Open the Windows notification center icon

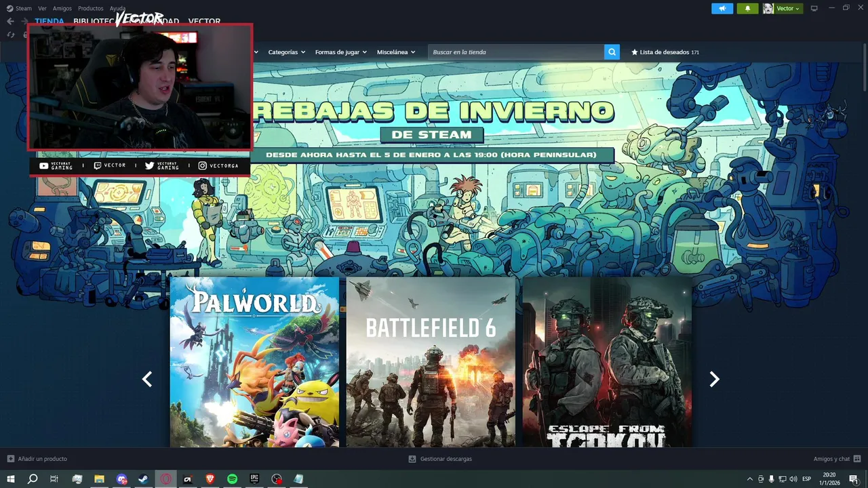pos(854,479)
